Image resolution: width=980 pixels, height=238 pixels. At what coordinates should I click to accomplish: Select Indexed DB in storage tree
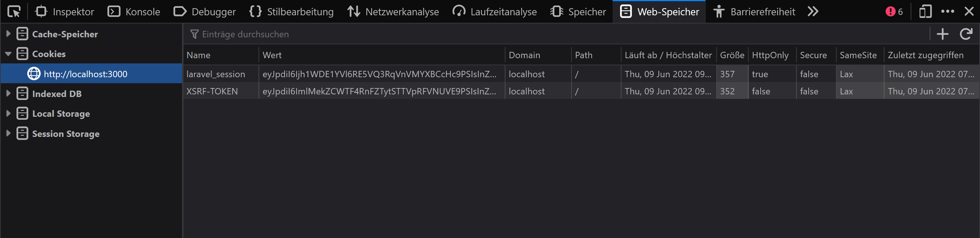(x=57, y=94)
